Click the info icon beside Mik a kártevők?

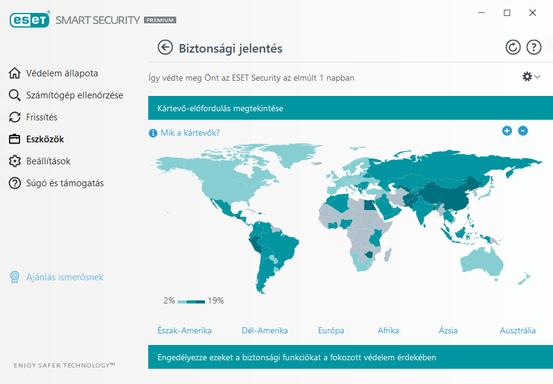pyautogui.click(x=153, y=133)
